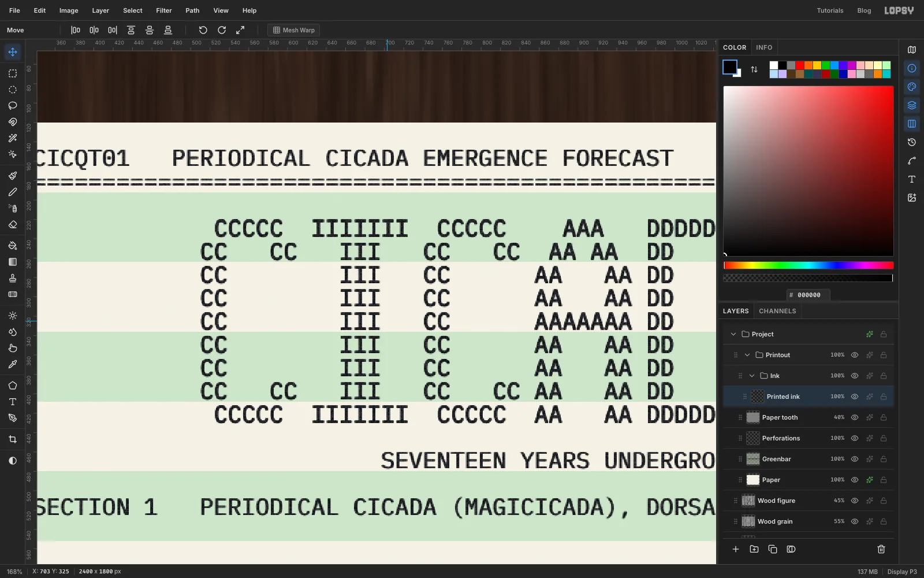Select the Clone Stamp tool

click(x=13, y=278)
